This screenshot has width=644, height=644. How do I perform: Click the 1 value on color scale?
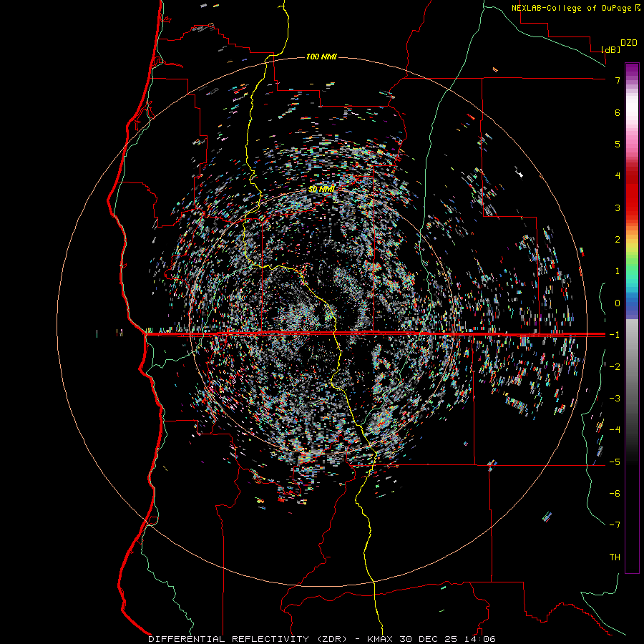[618, 271]
